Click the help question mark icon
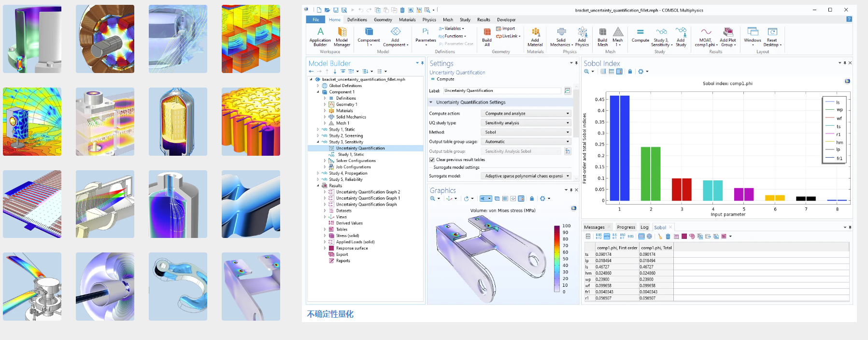This screenshot has width=868, height=340. coord(849,19)
